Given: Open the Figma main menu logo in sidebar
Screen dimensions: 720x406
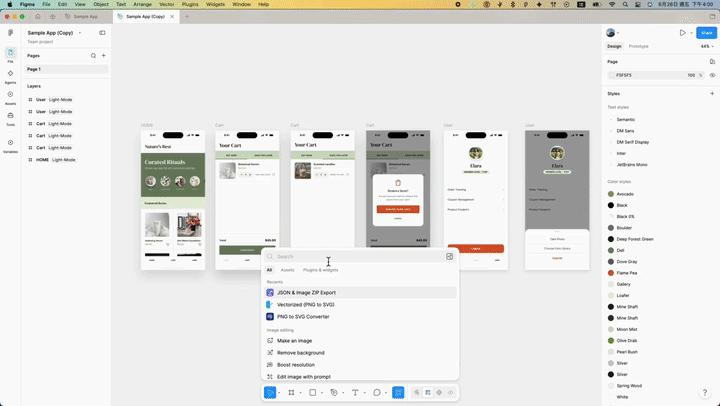Looking at the screenshot, I should (10, 33).
